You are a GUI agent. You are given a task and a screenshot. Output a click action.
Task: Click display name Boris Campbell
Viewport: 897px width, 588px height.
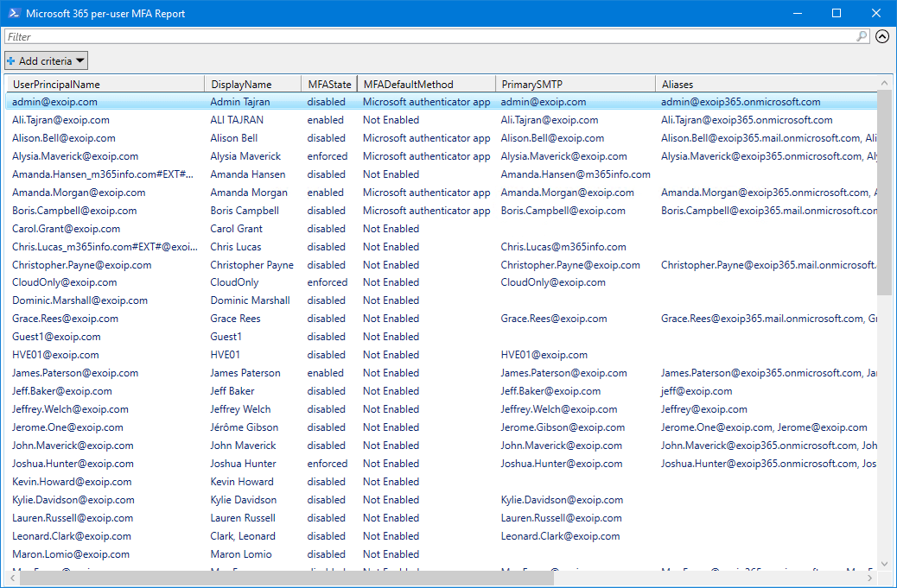[x=245, y=211]
